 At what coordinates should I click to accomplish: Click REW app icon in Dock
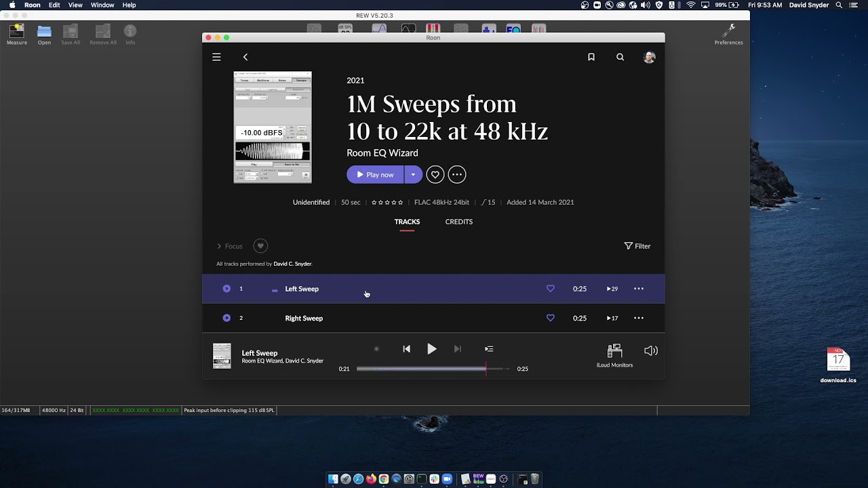pyautogui.click(x=478, y=479)
